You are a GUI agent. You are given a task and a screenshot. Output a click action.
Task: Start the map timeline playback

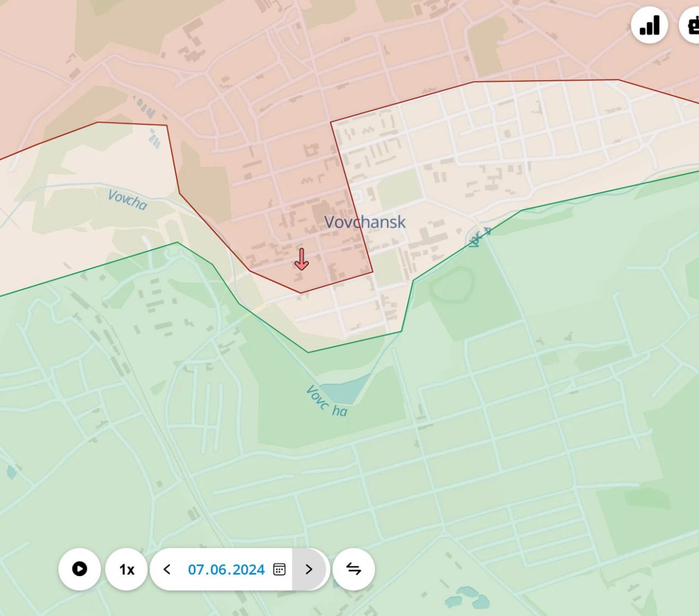coord(80,569)
